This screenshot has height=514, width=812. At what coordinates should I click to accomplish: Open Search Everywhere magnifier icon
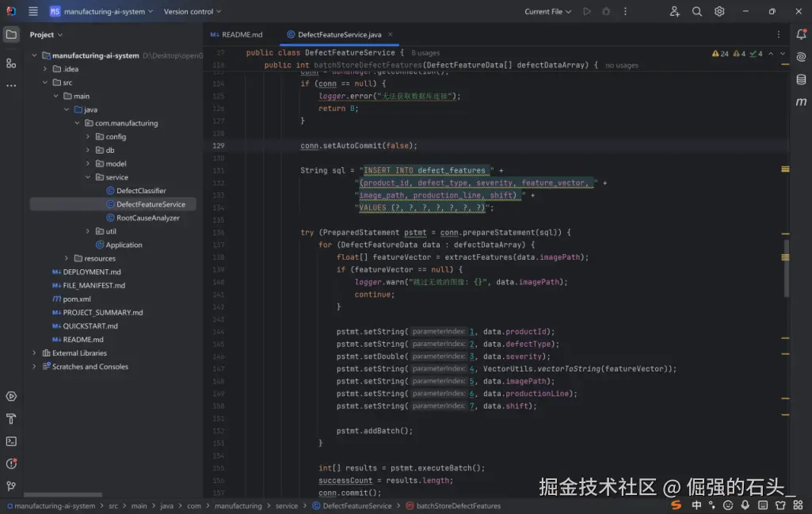click(x=697, y=12)
